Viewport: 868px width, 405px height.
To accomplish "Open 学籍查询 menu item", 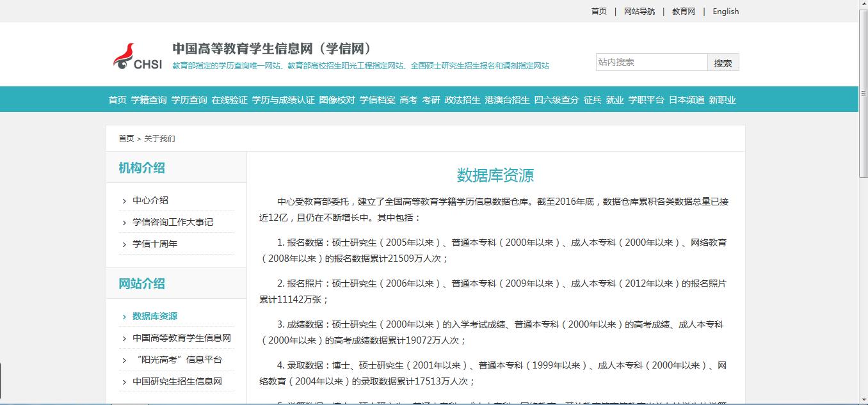I will coord(149,100).
